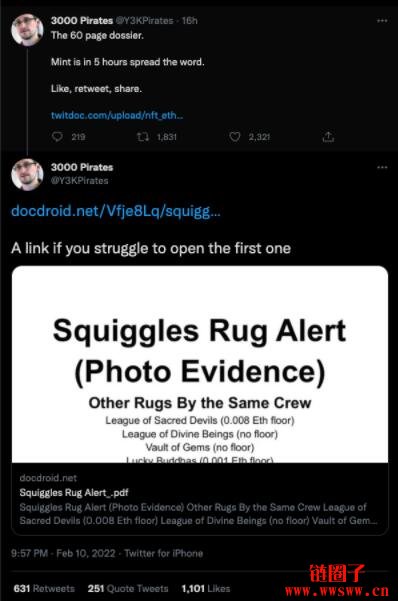Click 3000 Pirates name in first tweet
The width and height of the screenshot is (398, 601).
(x=82, y=20)
